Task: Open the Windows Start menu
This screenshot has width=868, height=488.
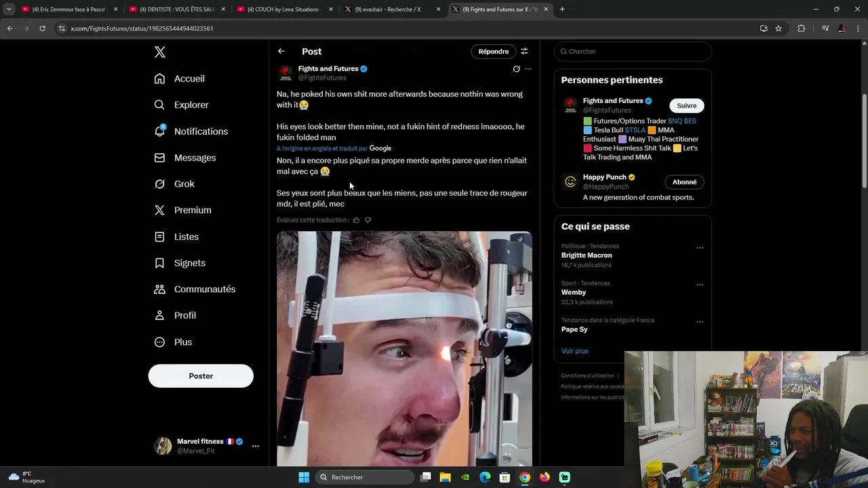Action: click(304, 477)
